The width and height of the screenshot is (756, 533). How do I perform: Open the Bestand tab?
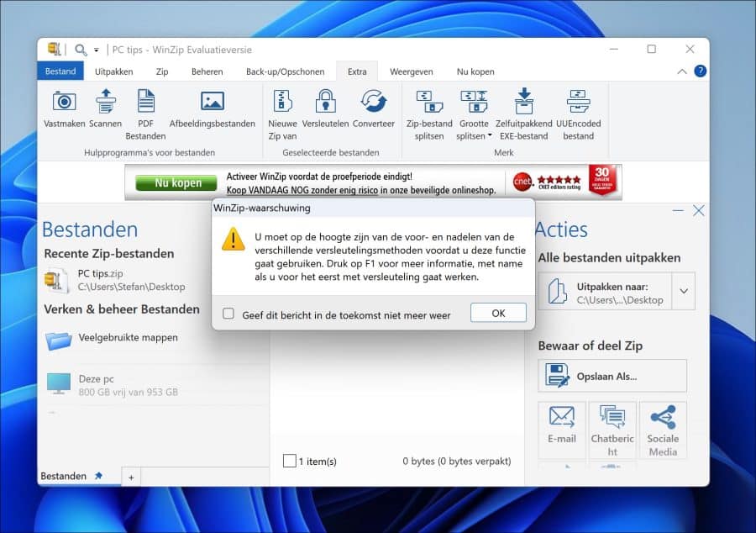(60, 71)
